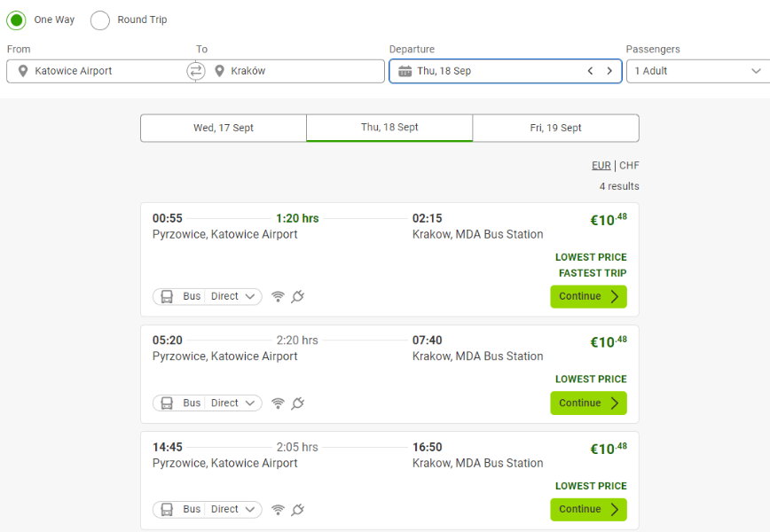770x532 pixels.
Task: Click the 2:20 hrs trip duration
Action: point(297,340)
